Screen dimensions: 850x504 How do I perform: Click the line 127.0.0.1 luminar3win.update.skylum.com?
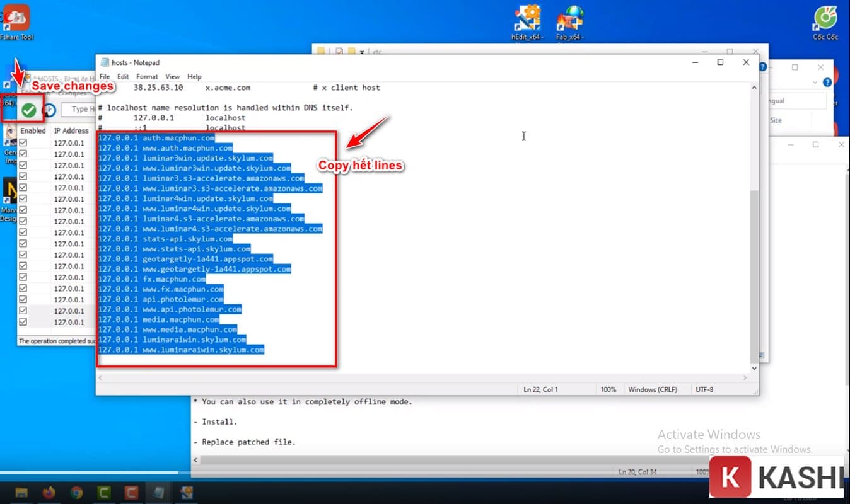click(x=185, y=158)
